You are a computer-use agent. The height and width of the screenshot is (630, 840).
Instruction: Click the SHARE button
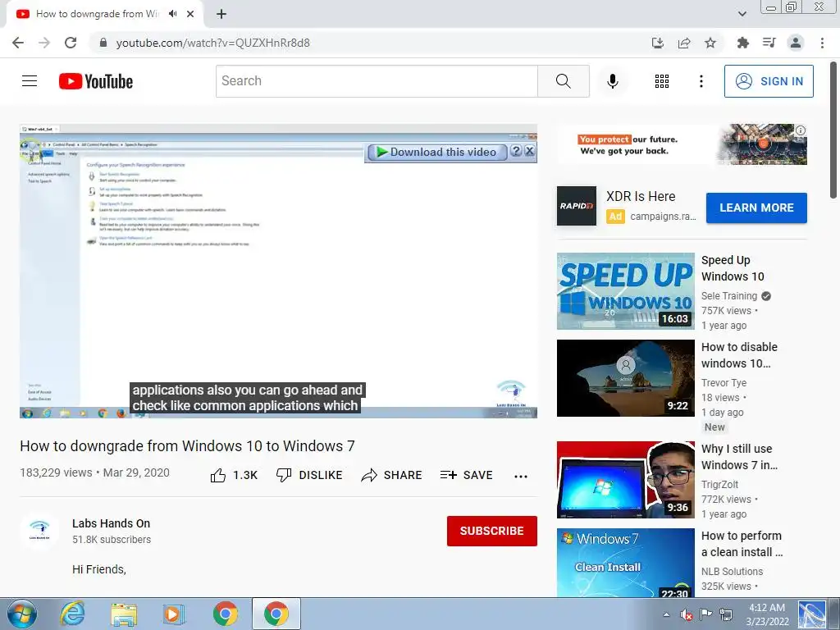tap(391, 475)
